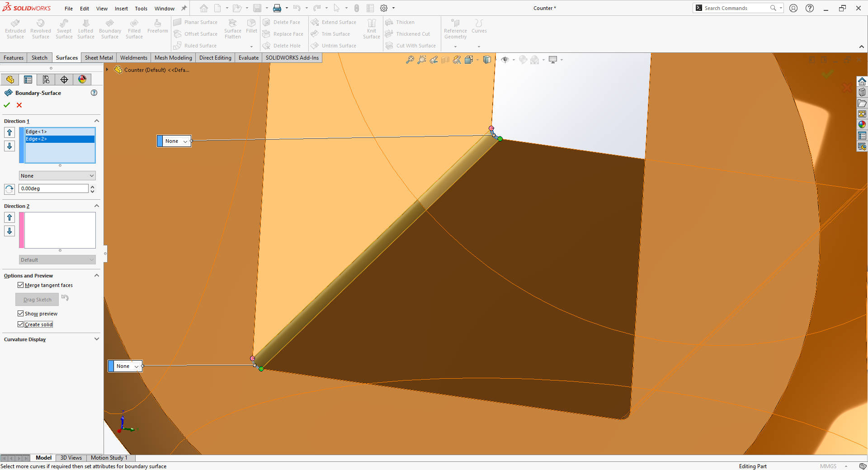This screenshot has height=470, width=868.
Task: Uncheck the Create solid option
Action: [x=21, y=324]
